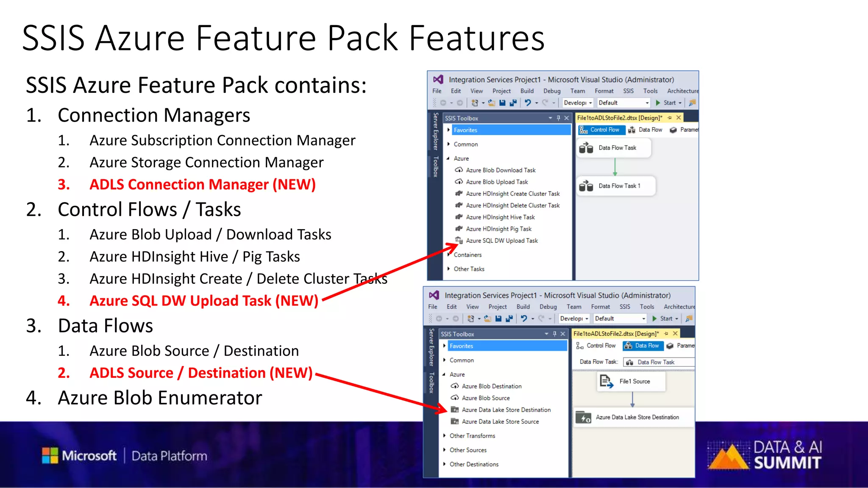Select the Data Flow Task 1 node
This screenshot has width=868, height=488.
tap(616, 186)
